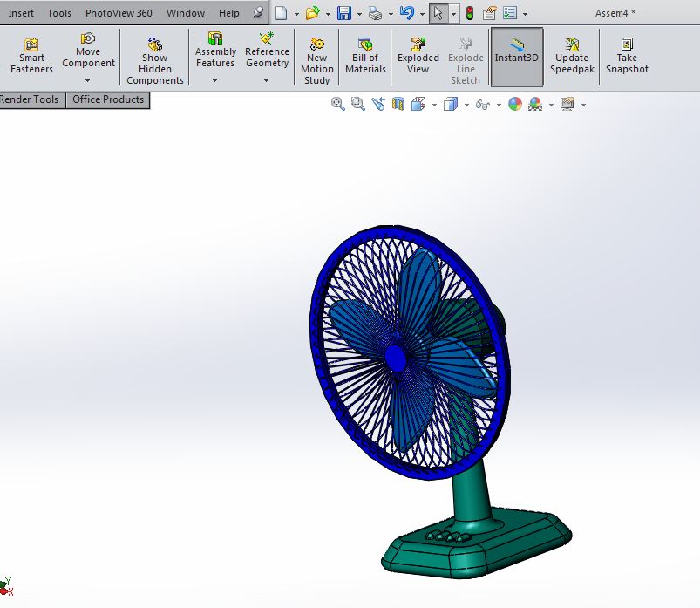
Task: Click the Edit Appearance color ball
Action: click(514, 104)
